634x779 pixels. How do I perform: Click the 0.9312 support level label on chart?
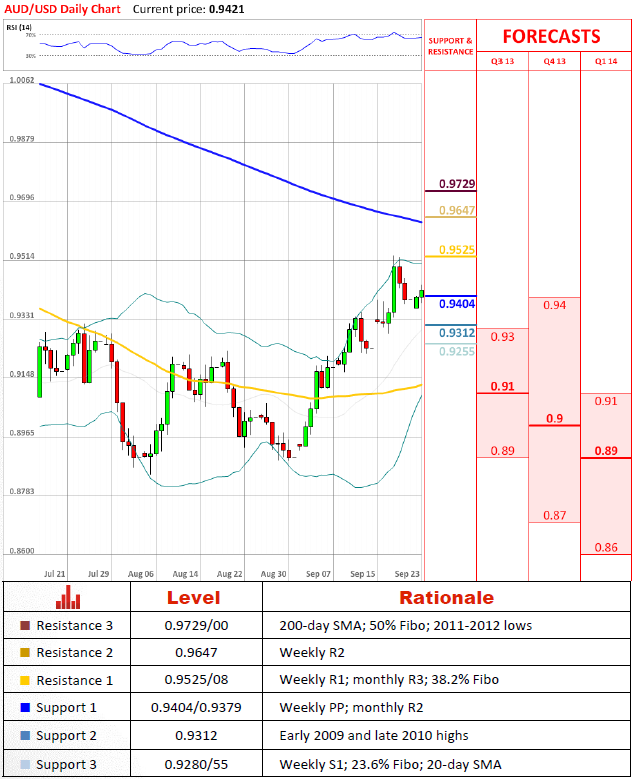[x=456, y=332]
